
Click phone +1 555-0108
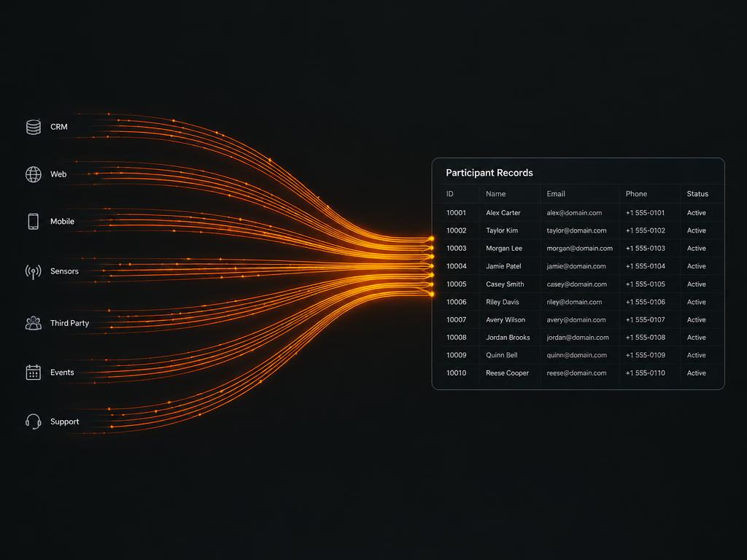click(645, 338)
